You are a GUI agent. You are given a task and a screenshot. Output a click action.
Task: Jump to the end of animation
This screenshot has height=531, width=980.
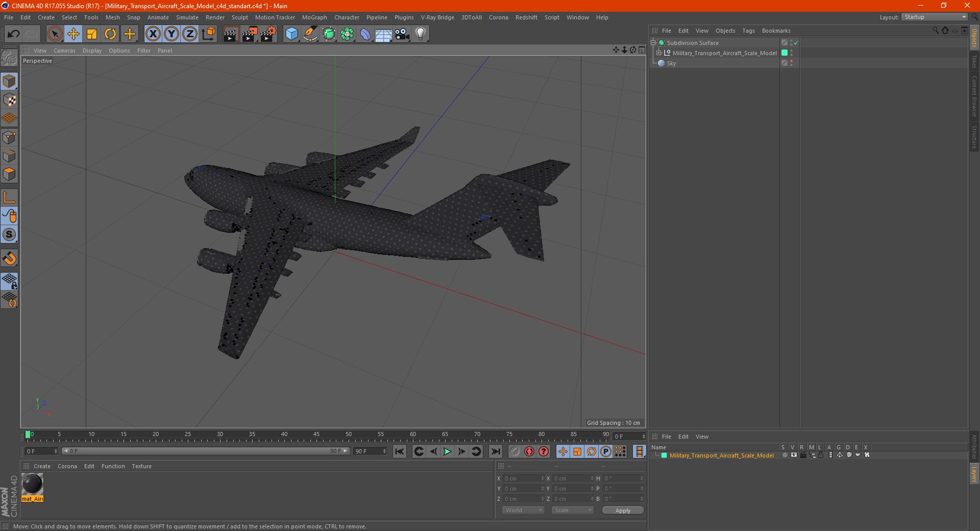pos(495,451)
